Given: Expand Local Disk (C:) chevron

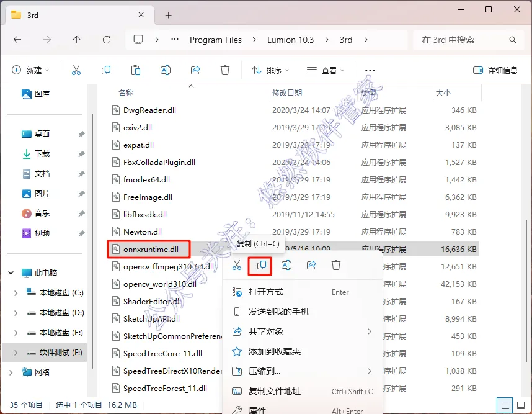Looking at the screenshot, I should pyautogui.click(x=16, y=293).
